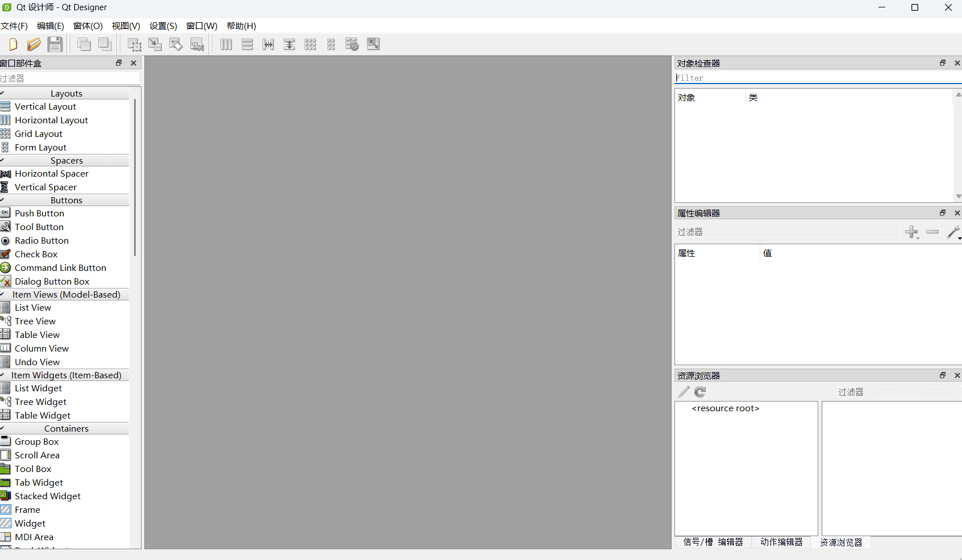The width and height of the screenshot is (962, 560).
Task: Float the 属性编辑器 dock panel
Action: coord(943,213)
